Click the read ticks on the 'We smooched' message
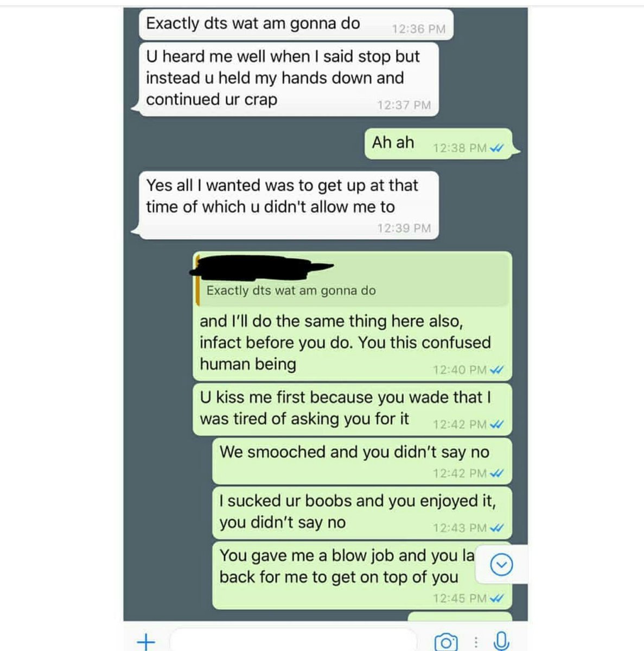The height and width of the screenshot is (651, 644). (496, 474)
